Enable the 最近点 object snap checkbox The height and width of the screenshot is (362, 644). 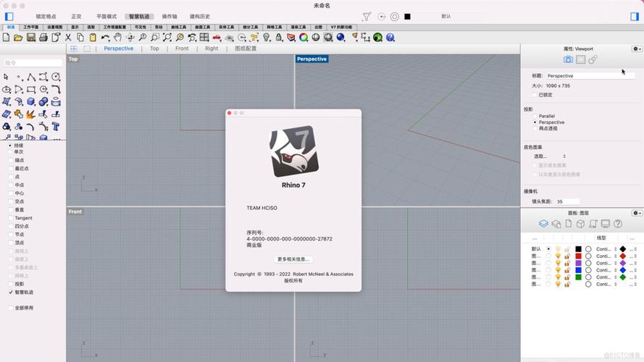pos(11,168)
